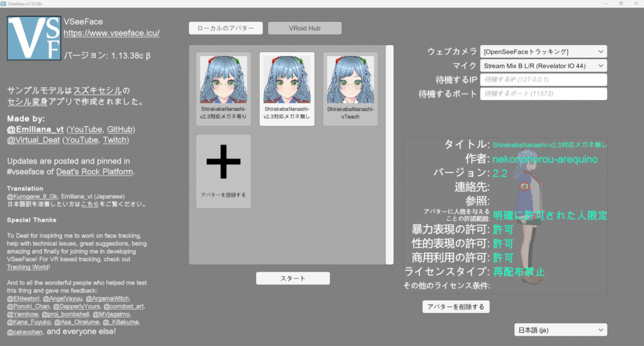This screenshot has height=346, width=644.
Task: Open the @_Killakuma link
Action: (121, 322)
